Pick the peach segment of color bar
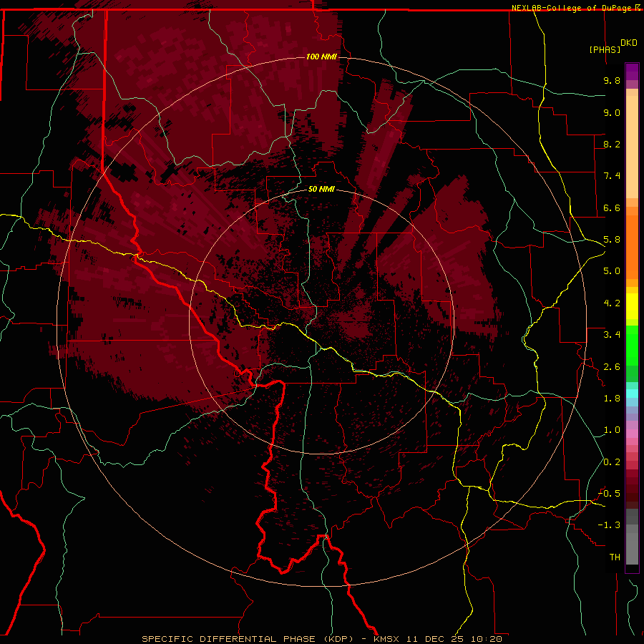This screenshot has height=644, width=644. [x=632, y=144]
